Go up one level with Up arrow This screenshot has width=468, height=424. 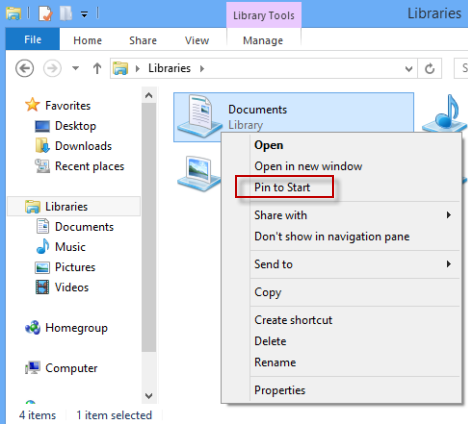pos(97,68)
